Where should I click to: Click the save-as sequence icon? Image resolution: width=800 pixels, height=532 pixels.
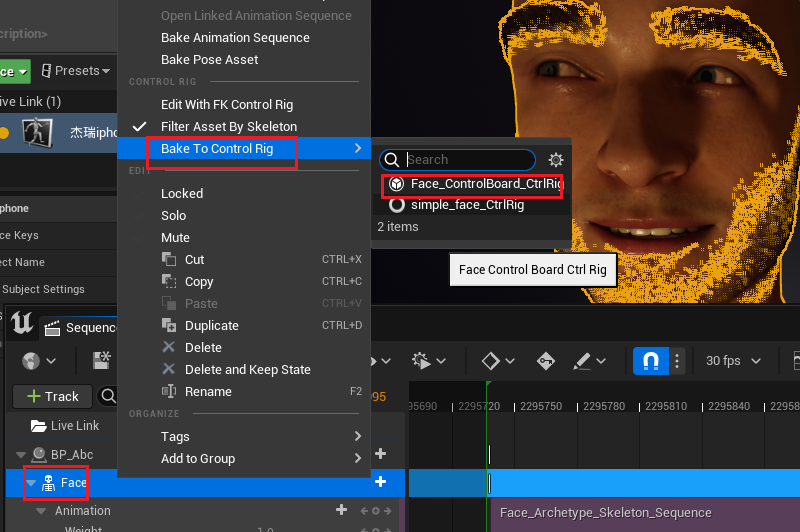click(x=102, y=360)
